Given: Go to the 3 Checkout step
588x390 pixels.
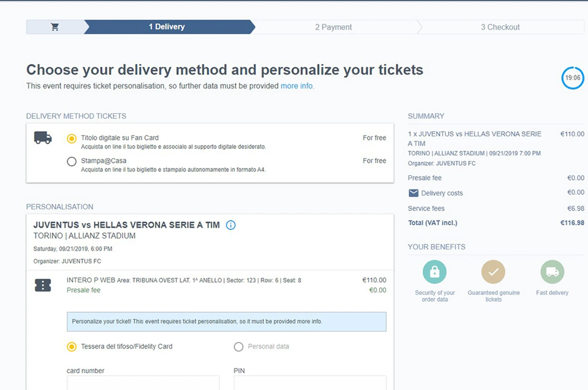Looking at the screenshot, I should click(x=500, y=27).
